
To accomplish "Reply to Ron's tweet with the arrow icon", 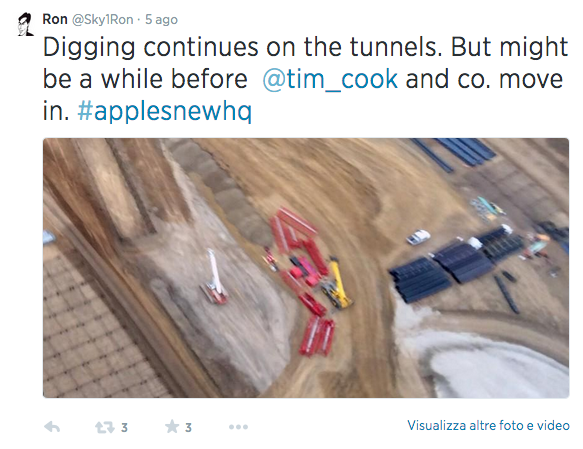I will click(52, 427).
